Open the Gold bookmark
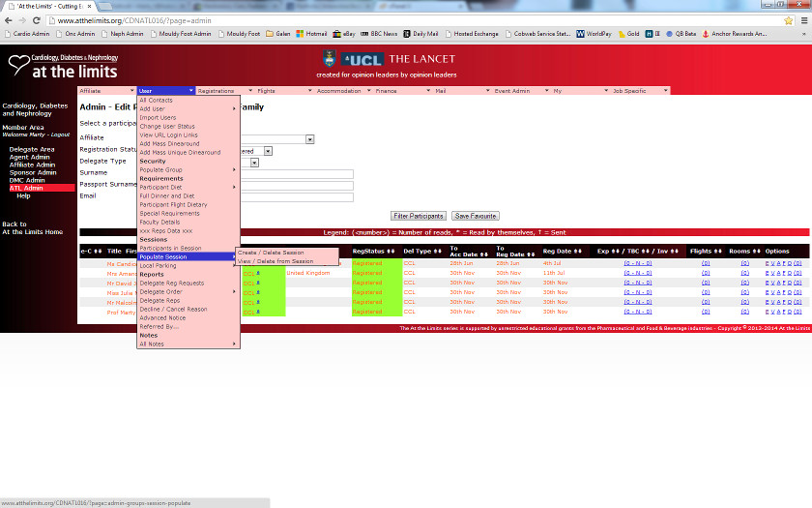 (x=629, y=34)
